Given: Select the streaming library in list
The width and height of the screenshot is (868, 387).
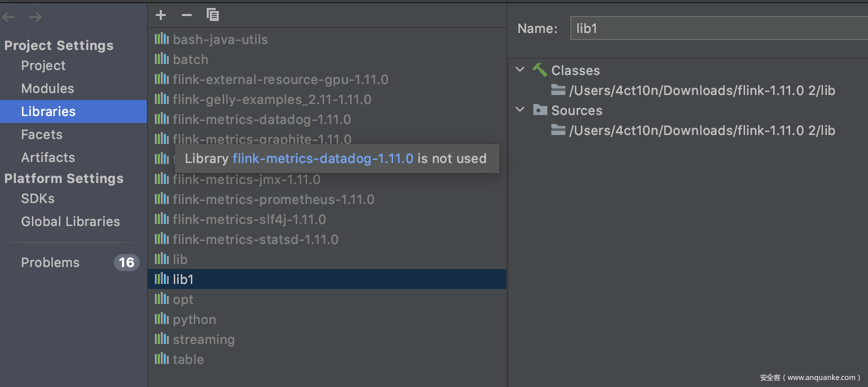Looking at the screenshot, I should click(x=203, y=339).
